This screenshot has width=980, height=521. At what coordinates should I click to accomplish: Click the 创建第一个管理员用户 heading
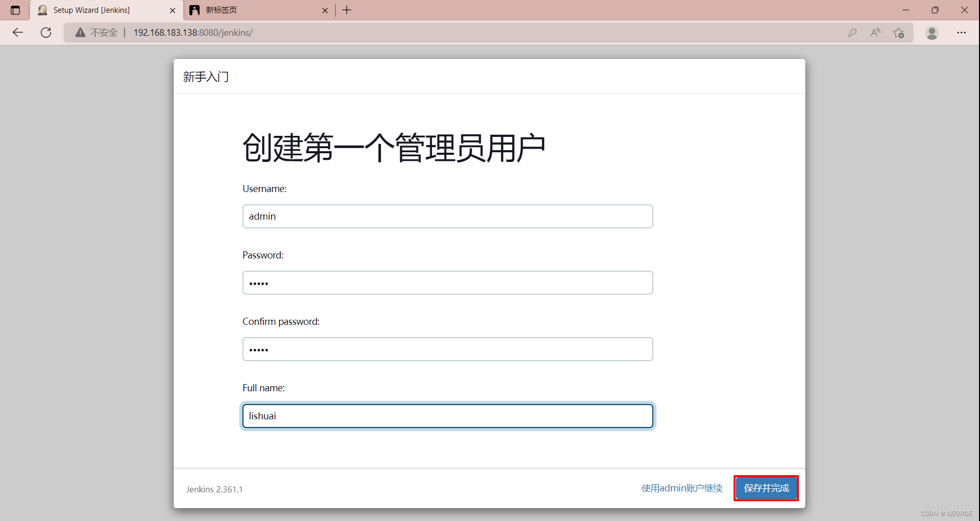[394, 148]
